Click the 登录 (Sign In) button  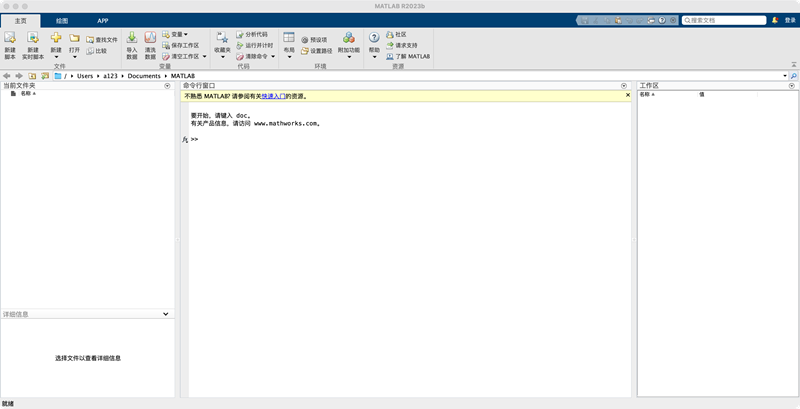pos(790,20)
